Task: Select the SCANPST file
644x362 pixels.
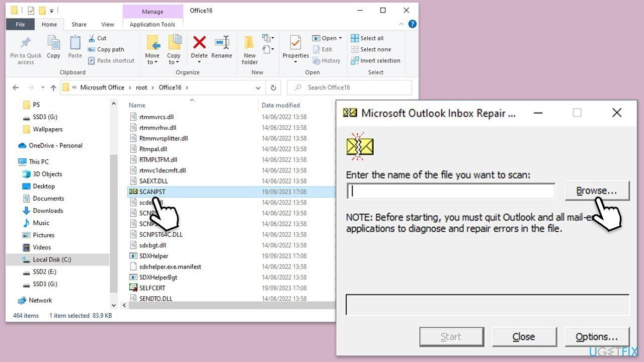Action: click(x=152, y=192)
